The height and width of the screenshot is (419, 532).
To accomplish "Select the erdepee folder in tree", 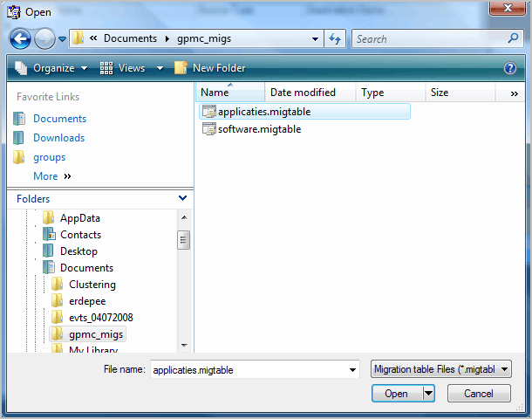I will [87, 301].
